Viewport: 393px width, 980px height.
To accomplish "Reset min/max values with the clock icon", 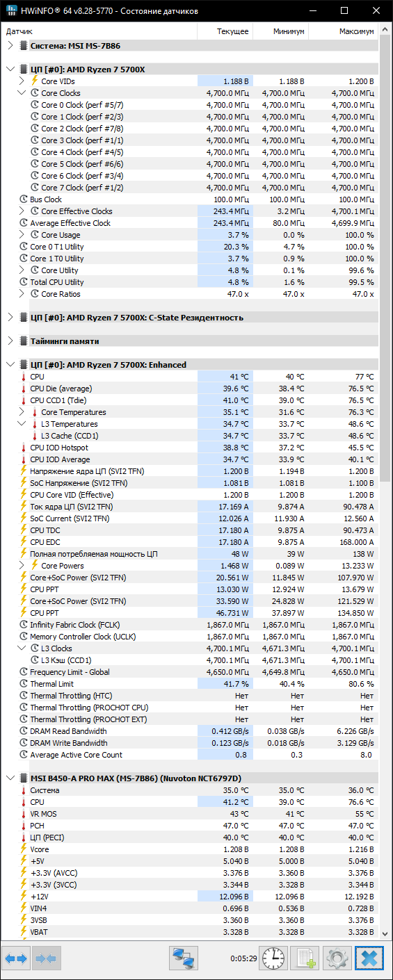I will (273, 958).
